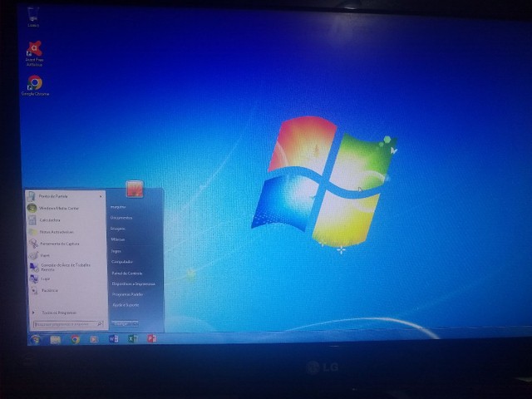Click the Windows Start orb on the taskbar

(35, 339)
